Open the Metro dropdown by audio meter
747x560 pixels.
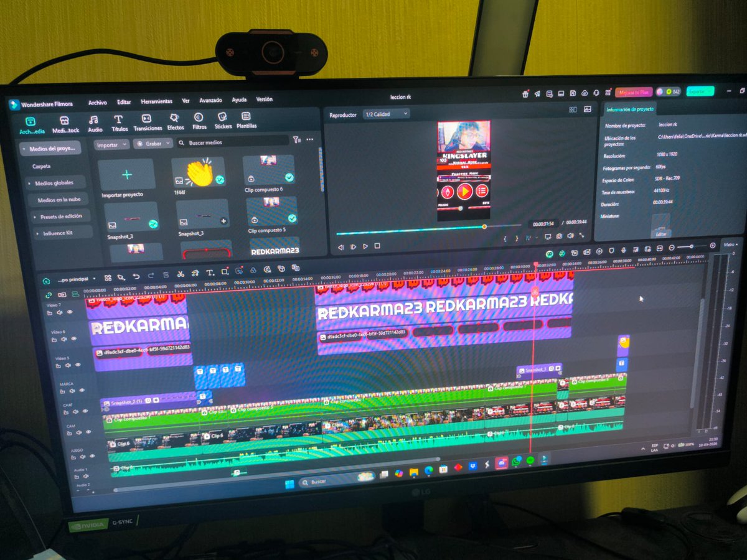tap(730, 245)
